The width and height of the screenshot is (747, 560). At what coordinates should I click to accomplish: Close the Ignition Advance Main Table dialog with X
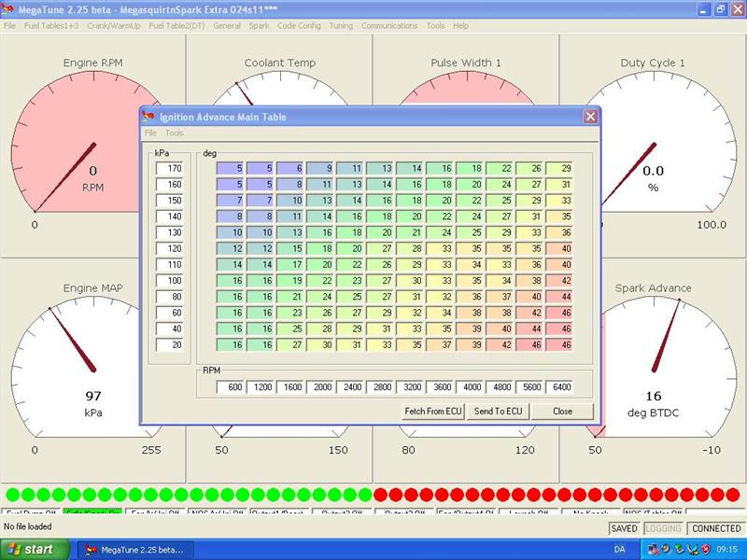(590, 117)
